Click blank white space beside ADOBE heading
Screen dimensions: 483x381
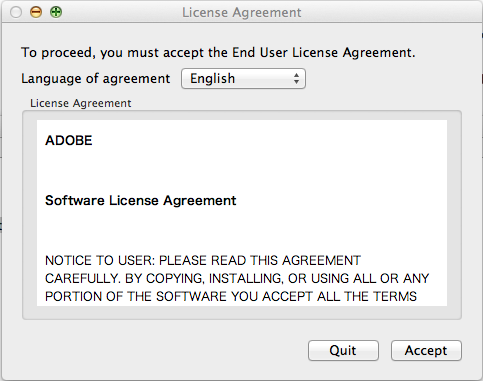pos(267,140)
